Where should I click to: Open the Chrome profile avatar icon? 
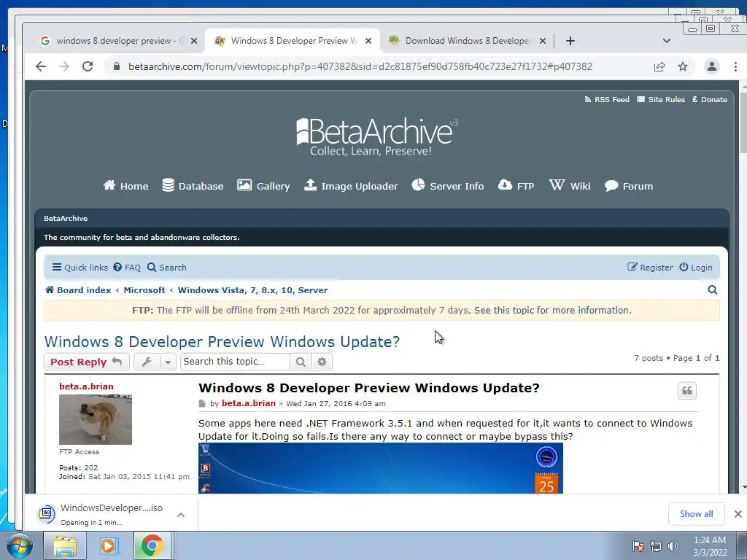tap(712, 66)
